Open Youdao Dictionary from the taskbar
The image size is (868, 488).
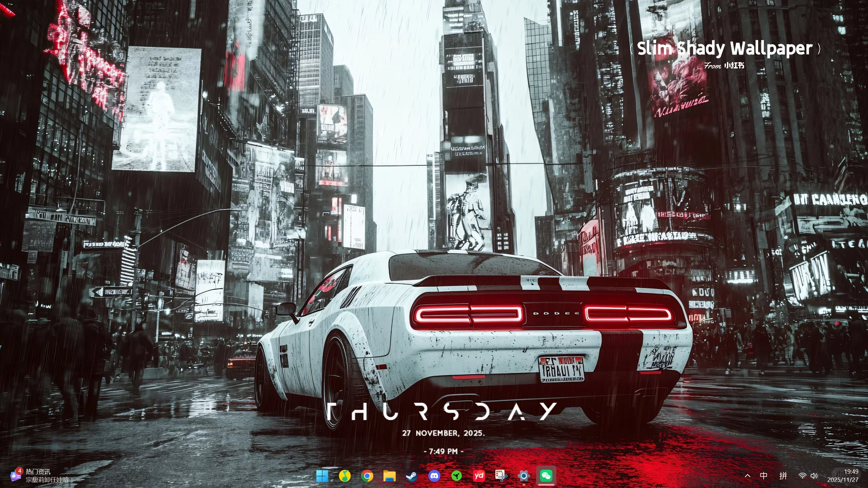click(x=479, y=476)
